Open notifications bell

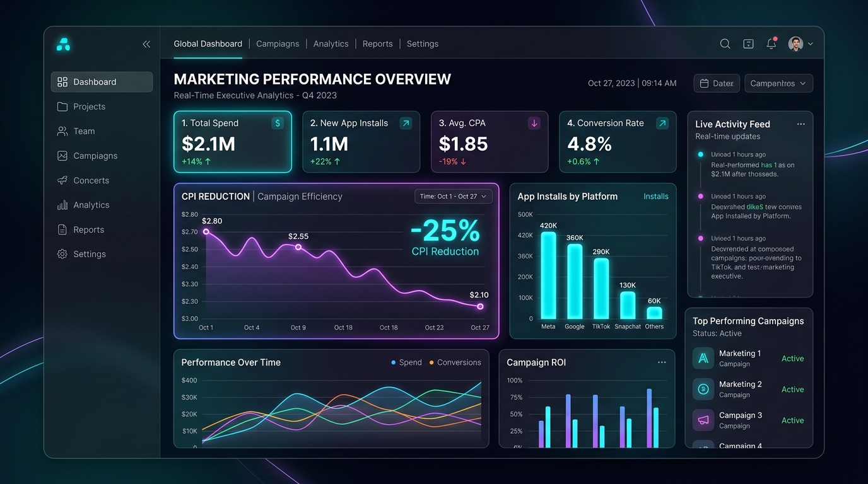click(771, 43)
